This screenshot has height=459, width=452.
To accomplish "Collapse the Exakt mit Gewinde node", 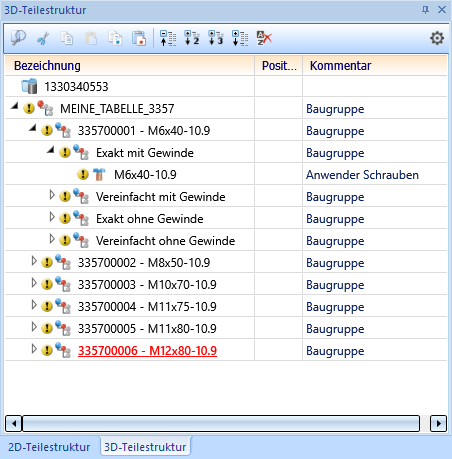I will [x=50, y=150].
